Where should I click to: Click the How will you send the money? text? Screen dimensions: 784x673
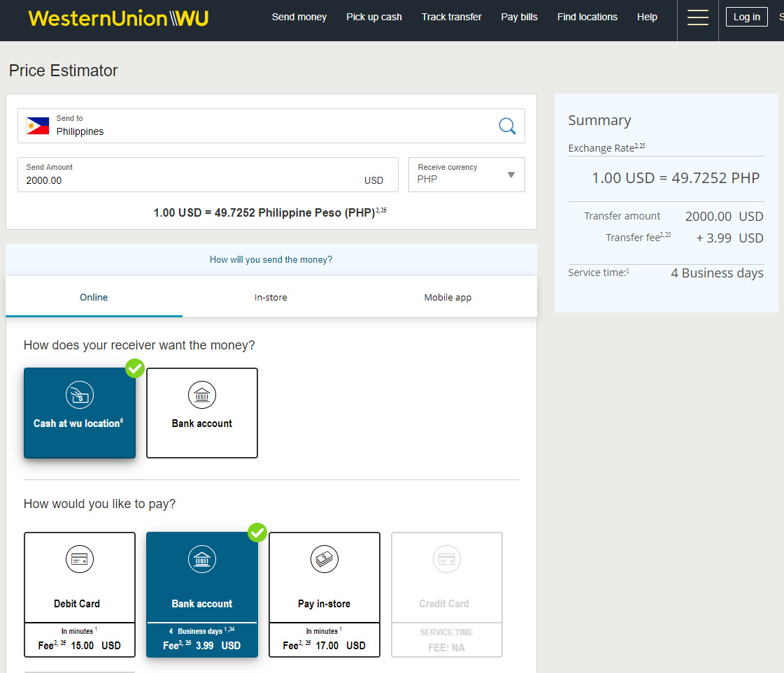pyautogui.click(x=271, y=260)
